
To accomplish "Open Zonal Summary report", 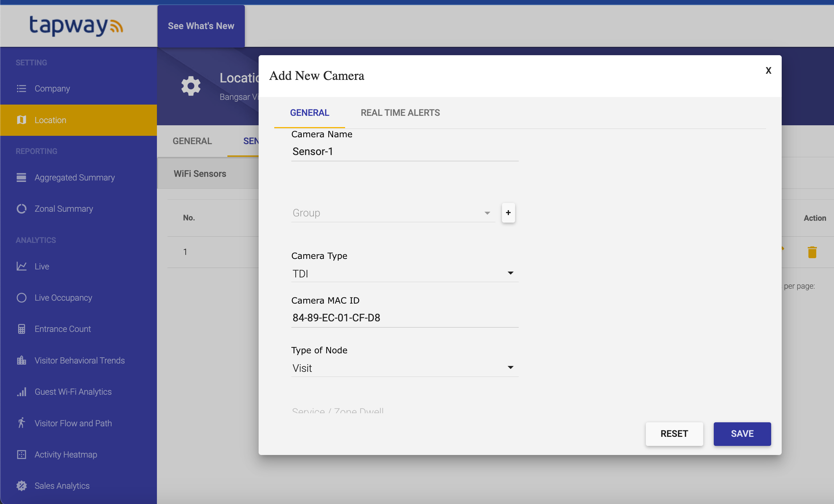I will click(x=64, y=209).
